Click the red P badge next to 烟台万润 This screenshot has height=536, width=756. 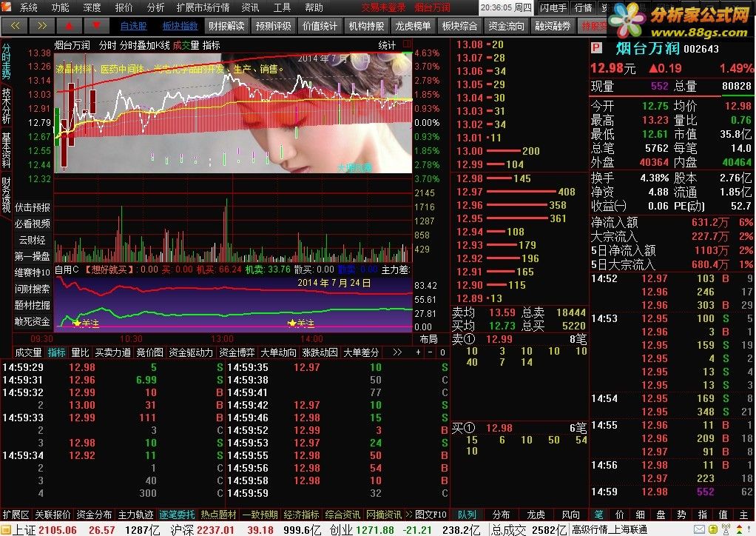(596, 48)
